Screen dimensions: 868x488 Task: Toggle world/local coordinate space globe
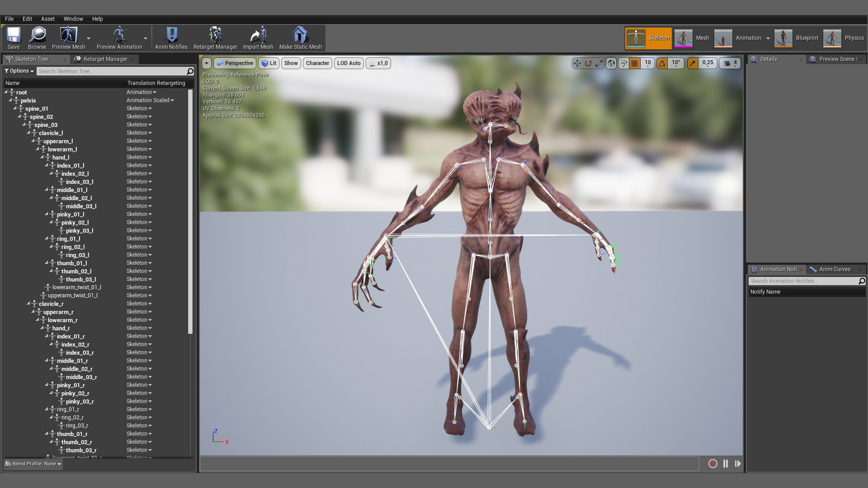(611, 63)
